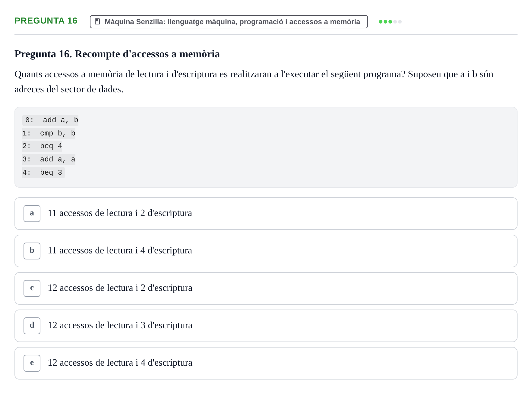Select answer d: 12 lectura i 3 d'escriptura
The height and width of the screenshot is (394, 532).
[266, 326]
